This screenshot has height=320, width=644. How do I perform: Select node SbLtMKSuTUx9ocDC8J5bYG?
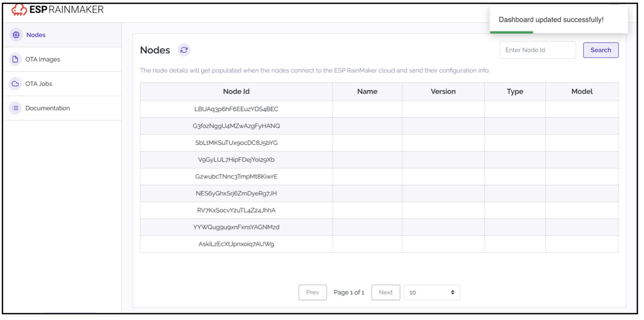(x=236, y=143)
